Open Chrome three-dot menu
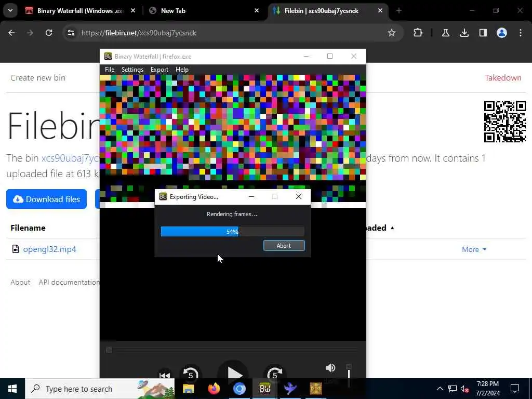The image size is (532, 399). point(521,33)
